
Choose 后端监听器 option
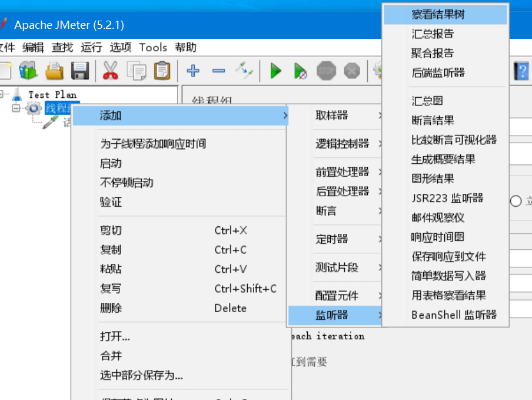click(x=445, y=72)
